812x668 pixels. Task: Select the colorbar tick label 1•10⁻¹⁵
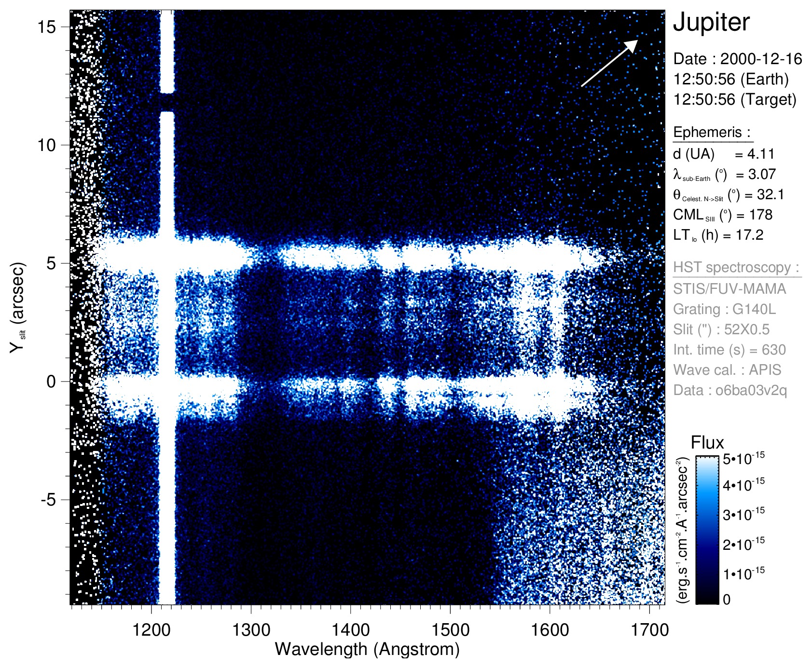coord(743,573)
